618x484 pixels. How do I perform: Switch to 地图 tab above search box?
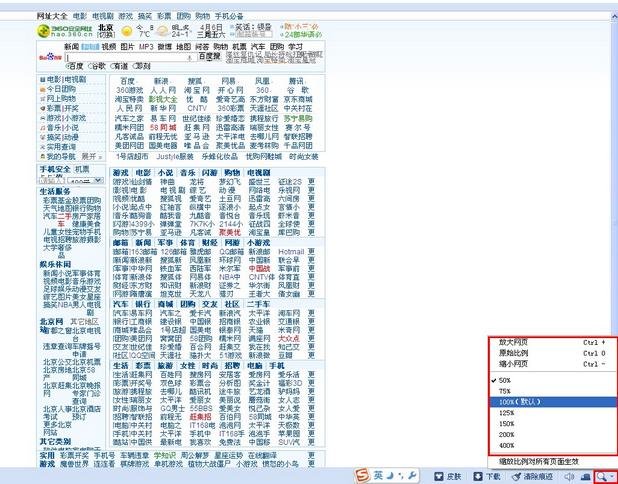tap(183, 47)
